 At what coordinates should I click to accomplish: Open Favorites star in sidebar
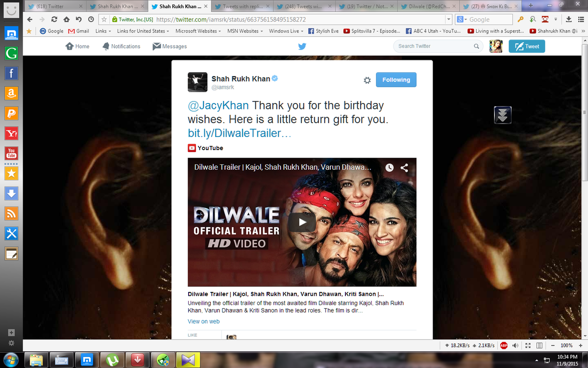[x=11, y=173]
